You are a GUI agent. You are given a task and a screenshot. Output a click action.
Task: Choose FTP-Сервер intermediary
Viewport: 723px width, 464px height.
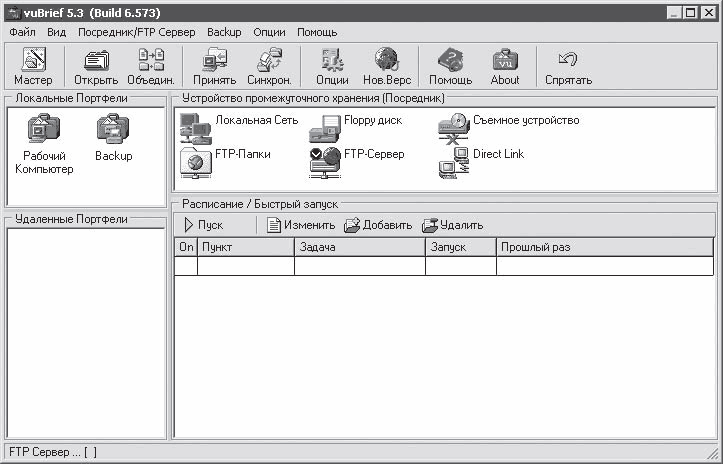(x=356, y=162)
